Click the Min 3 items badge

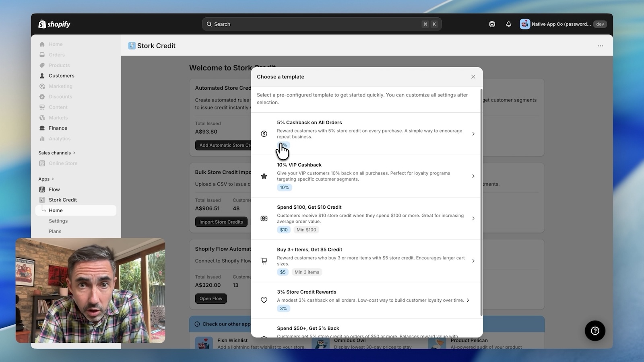click(x=307, y=272)
